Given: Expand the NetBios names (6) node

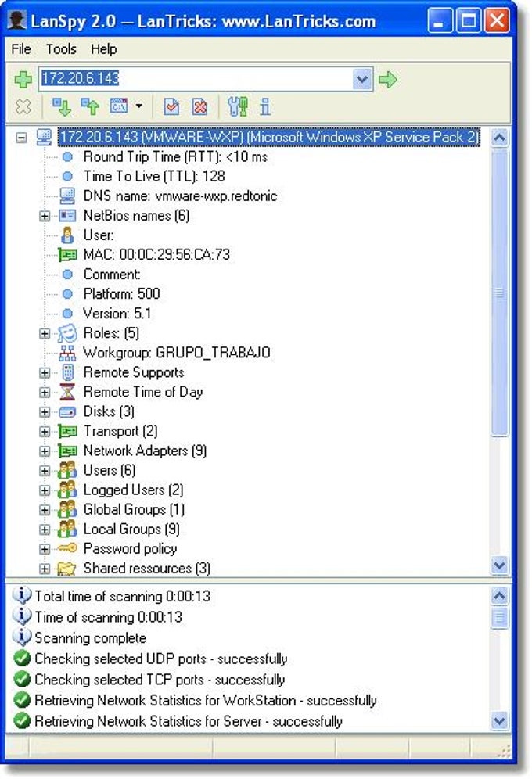Looking at the screenshot, I should tap(45, 216).
